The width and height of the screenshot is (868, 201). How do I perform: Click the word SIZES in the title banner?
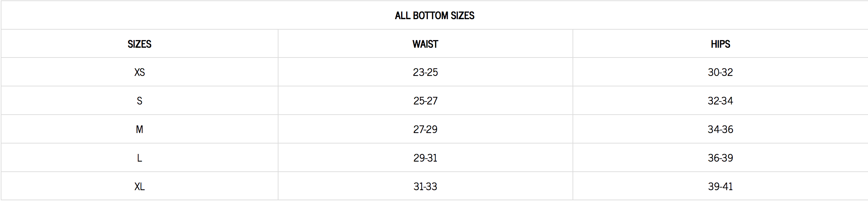click(x=463, y=16)
